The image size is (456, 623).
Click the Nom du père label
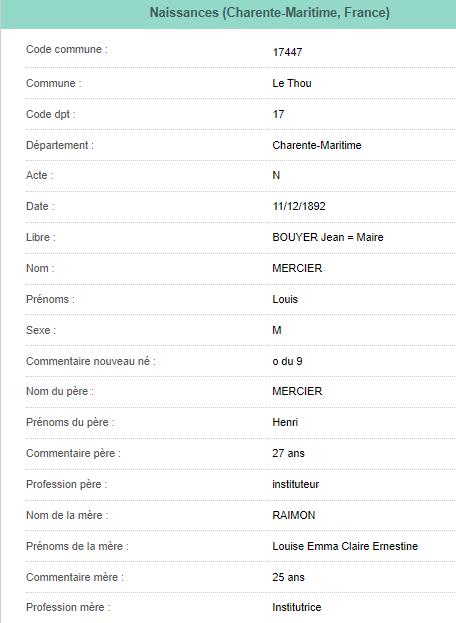[60, 391]
